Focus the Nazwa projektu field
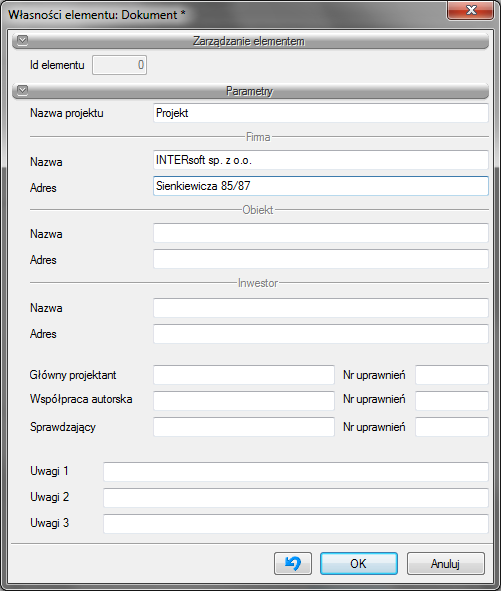The height and width of the screenshot is (591, 501). coord(321,113)
